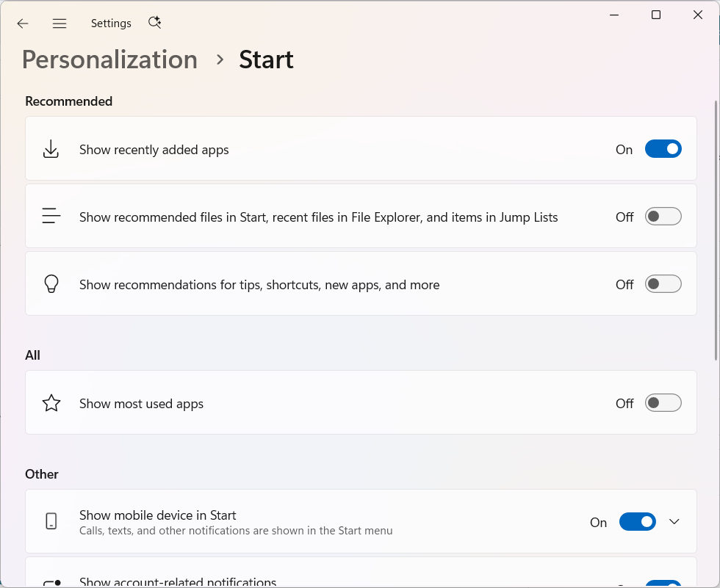Viewport: 720px width, 588px height.
Task: Click the breadcrumb separator chevron
Action: click(x=220, y=59)
